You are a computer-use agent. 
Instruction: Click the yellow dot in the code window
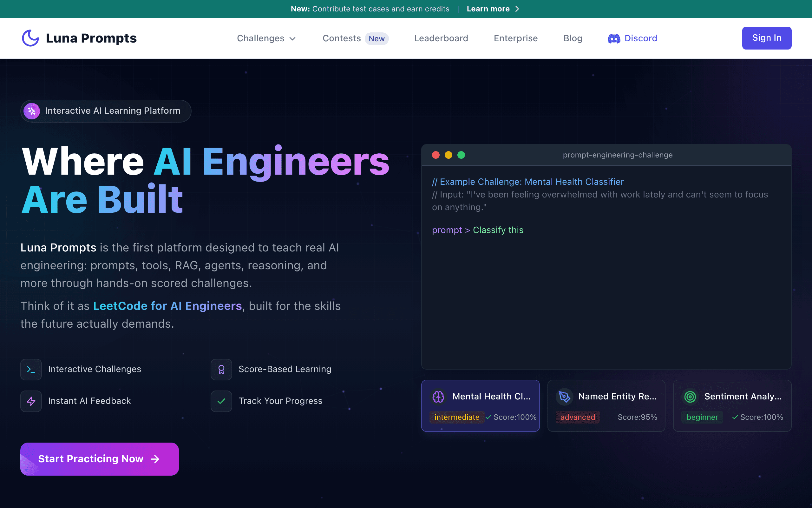449,155
